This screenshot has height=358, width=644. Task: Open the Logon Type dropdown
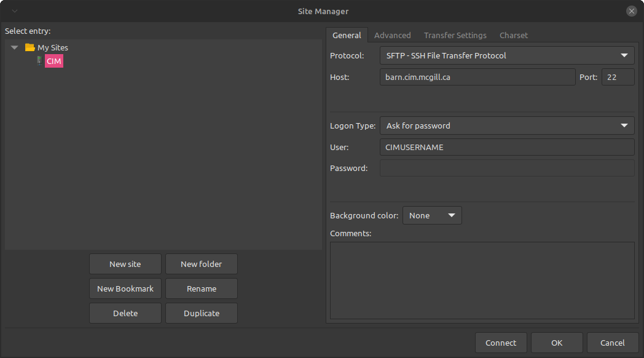(x=506, y=125)
